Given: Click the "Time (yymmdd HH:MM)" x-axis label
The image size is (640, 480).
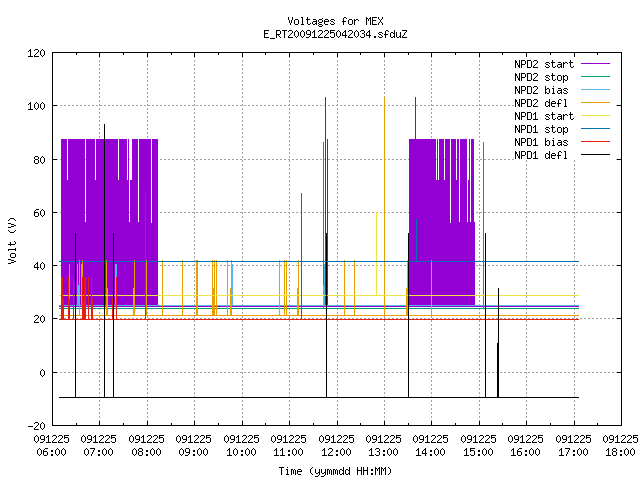Looking at the screenshot, I should 335,471.
